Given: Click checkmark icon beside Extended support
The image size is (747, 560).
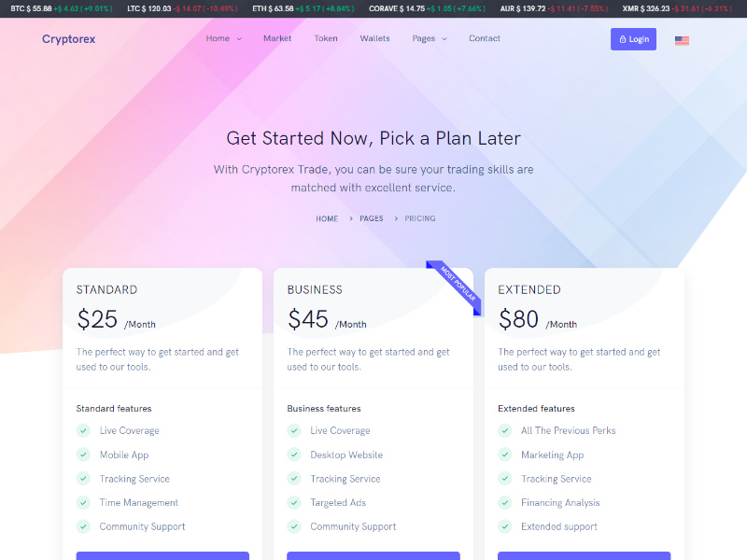Looking at the screenshot, I should pos(505,526).
